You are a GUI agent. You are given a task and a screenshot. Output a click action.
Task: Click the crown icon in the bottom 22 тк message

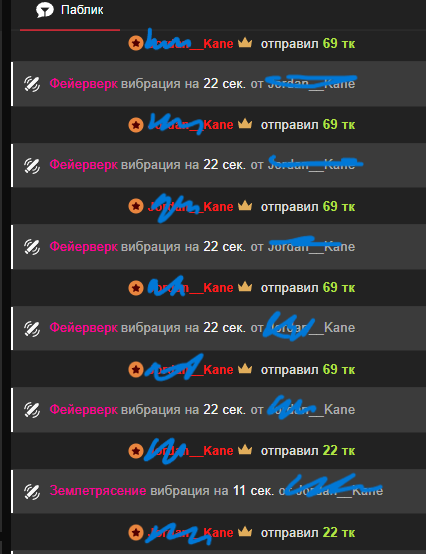coord(245,532)
